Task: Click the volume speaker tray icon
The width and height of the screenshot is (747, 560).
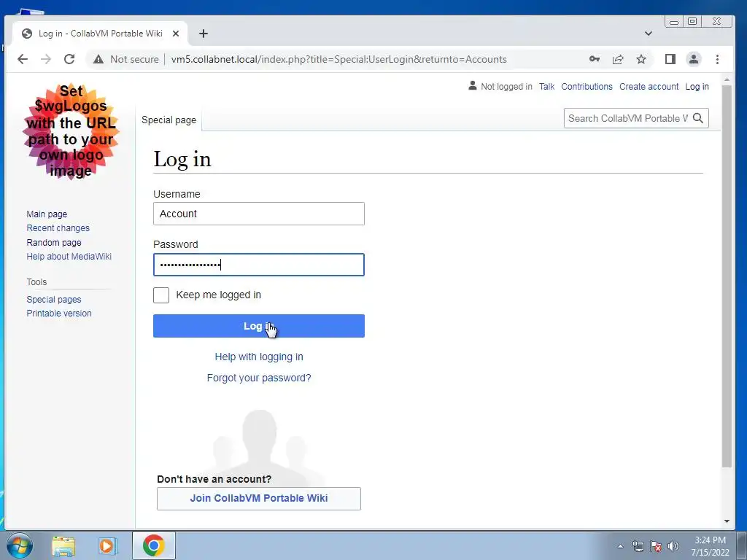Action: 673,546
